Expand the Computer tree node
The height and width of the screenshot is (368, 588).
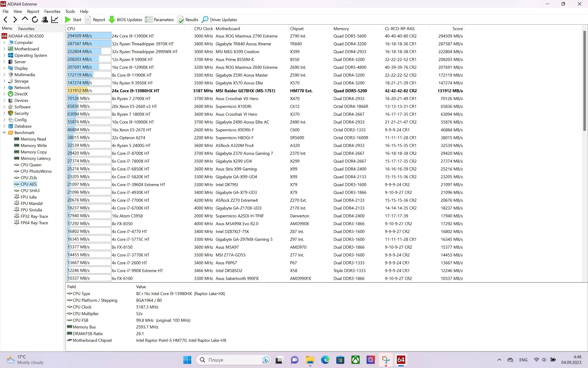coord(4,43)
